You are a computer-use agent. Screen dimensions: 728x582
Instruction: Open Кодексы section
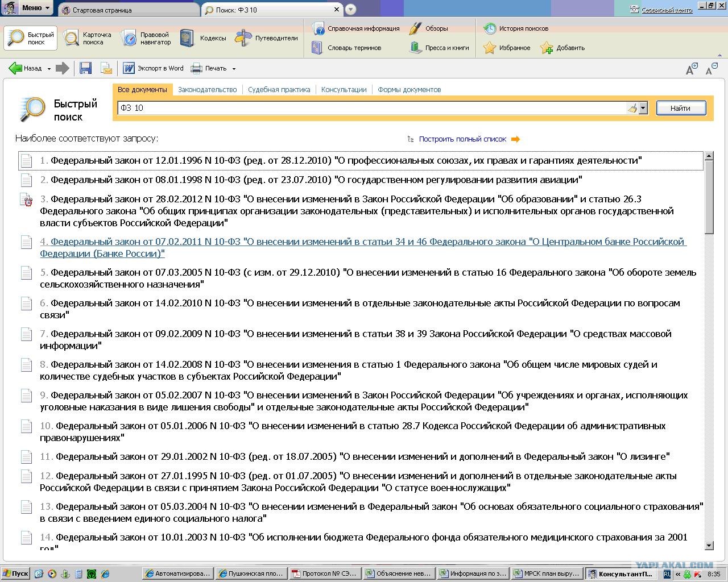(x=203, y=38)
